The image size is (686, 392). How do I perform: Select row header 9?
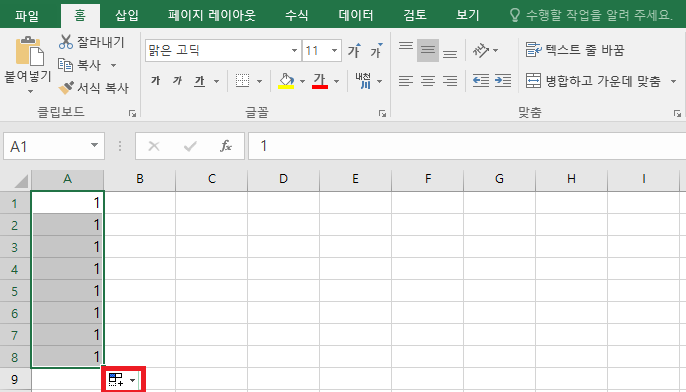15,379
